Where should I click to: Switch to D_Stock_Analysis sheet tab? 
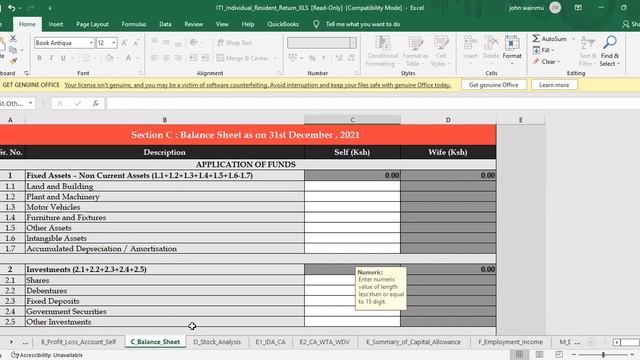tap(217, 342)
